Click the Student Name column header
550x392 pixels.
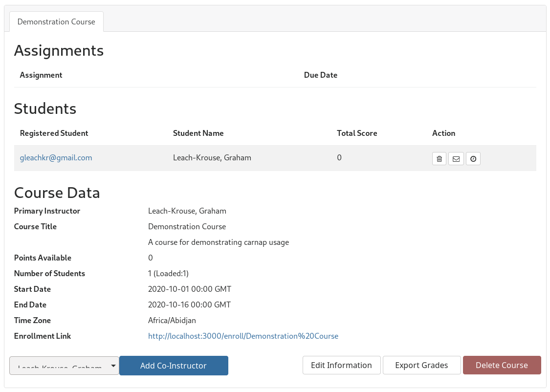(x=198, y=133)
